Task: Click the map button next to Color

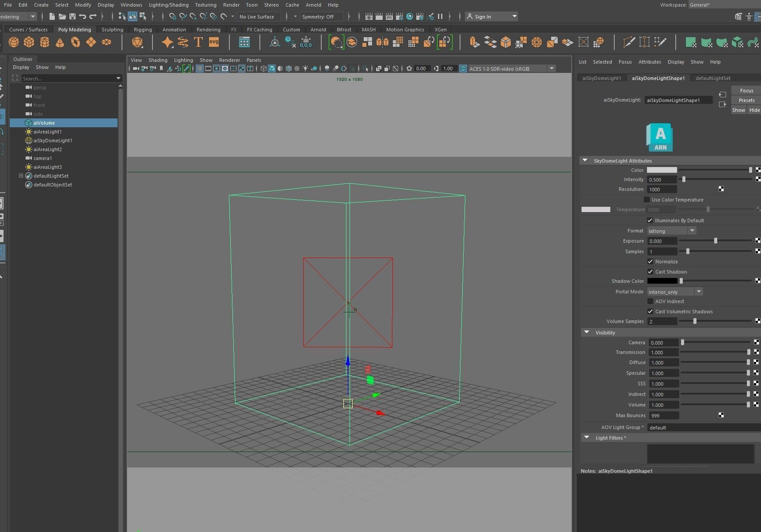Action: (x=758, y=170)
